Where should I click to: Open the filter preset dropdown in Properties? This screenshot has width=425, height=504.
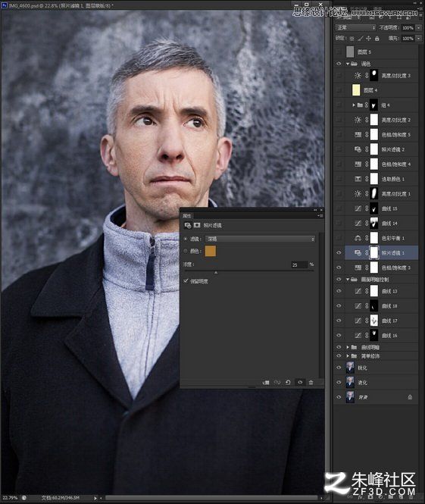coord(260,239)
